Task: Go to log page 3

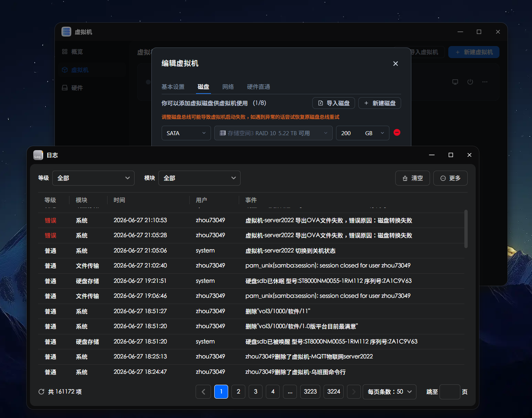Action: [x=256, y=392]
